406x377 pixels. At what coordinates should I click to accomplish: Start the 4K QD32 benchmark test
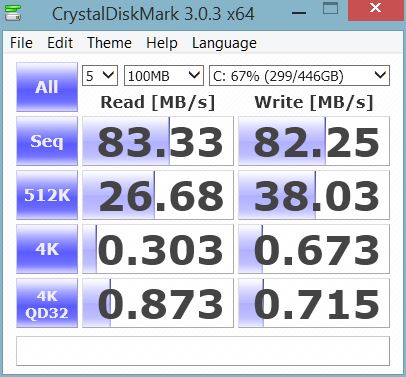pos(47,303)
